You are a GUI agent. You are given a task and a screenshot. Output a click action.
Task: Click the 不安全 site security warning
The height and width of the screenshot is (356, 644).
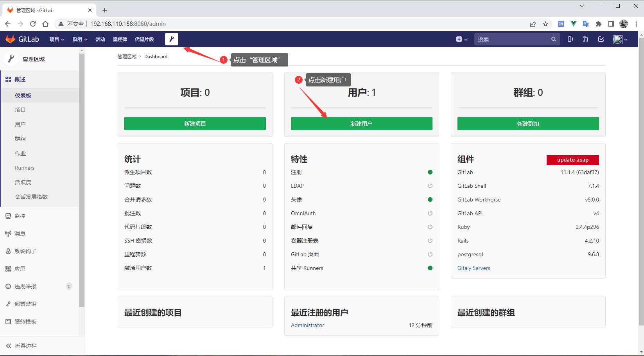[x=71, y=24]
